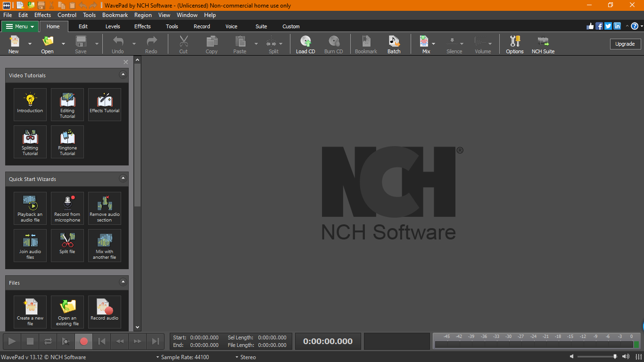Open the Introduction video tutorial
Screen dimensions: 644x362
[30, 105]
